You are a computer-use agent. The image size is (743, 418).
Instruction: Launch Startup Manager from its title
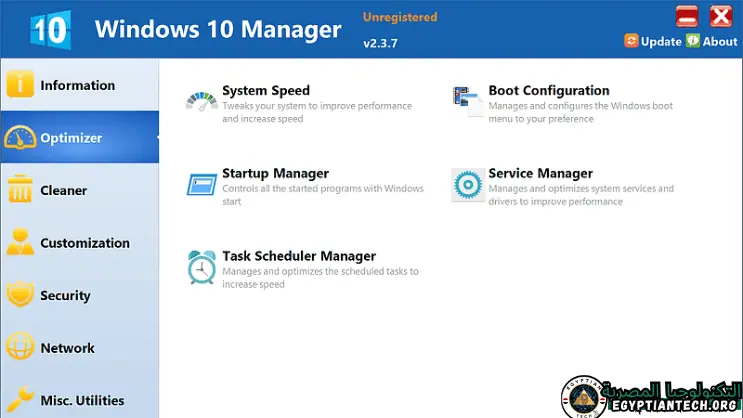[275, 173]
